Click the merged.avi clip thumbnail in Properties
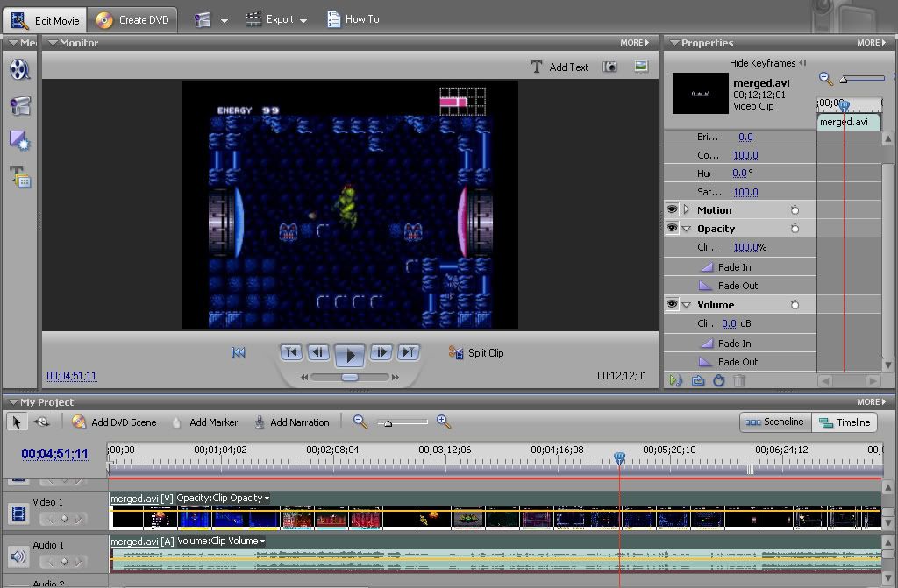Screen dimensions: 898x588 click(x=700, y=93)
